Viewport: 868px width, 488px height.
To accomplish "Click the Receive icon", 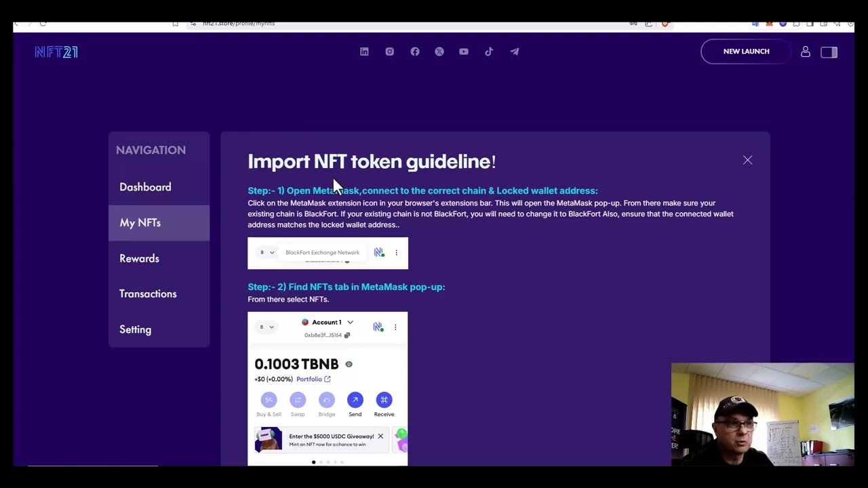I will tap(384, 400).
